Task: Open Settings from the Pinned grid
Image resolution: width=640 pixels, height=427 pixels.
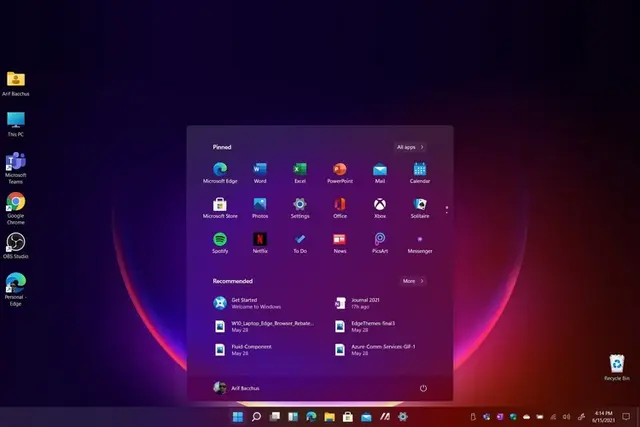Action: (x=300, y=208)
